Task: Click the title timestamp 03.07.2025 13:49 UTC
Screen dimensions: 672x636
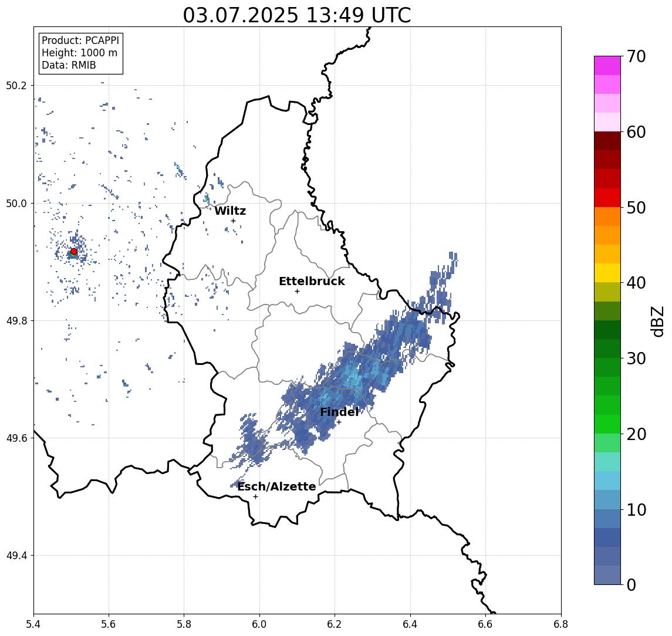Action: 297,15
